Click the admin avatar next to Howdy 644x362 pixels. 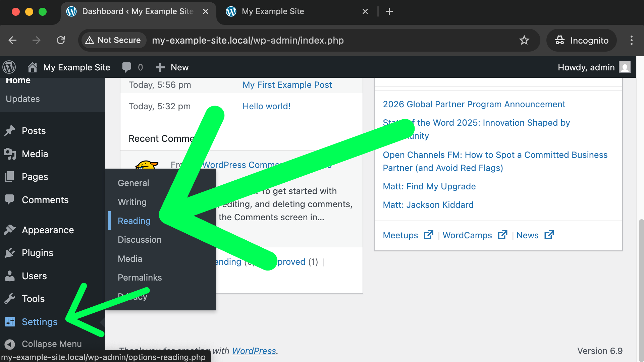(625, 67)
